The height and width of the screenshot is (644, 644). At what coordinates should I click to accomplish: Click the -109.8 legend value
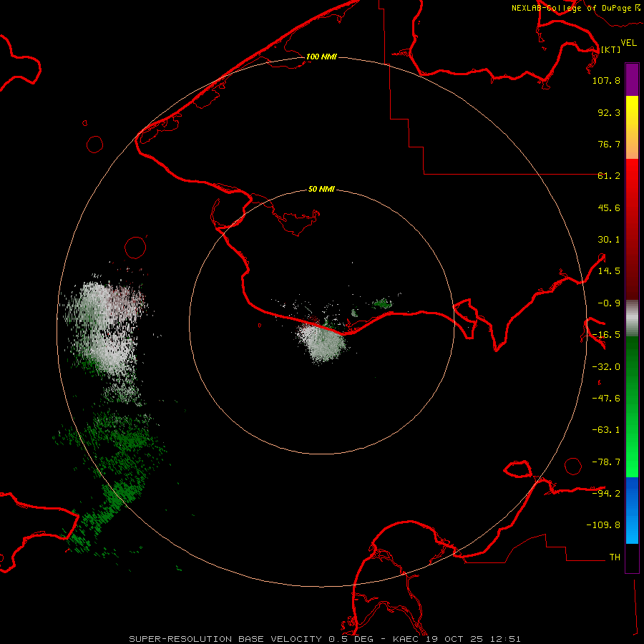(x=603, y=525)
